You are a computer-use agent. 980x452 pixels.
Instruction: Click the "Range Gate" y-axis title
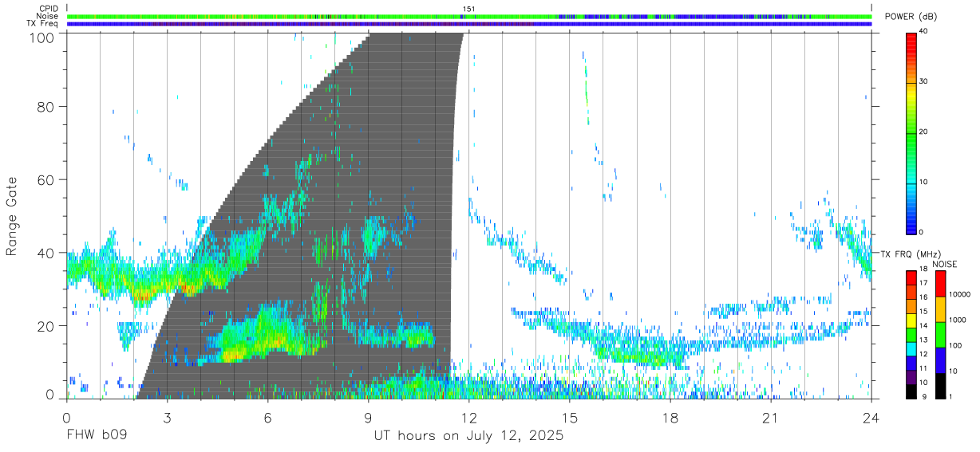pyautogui.click(x=12, y=216)
